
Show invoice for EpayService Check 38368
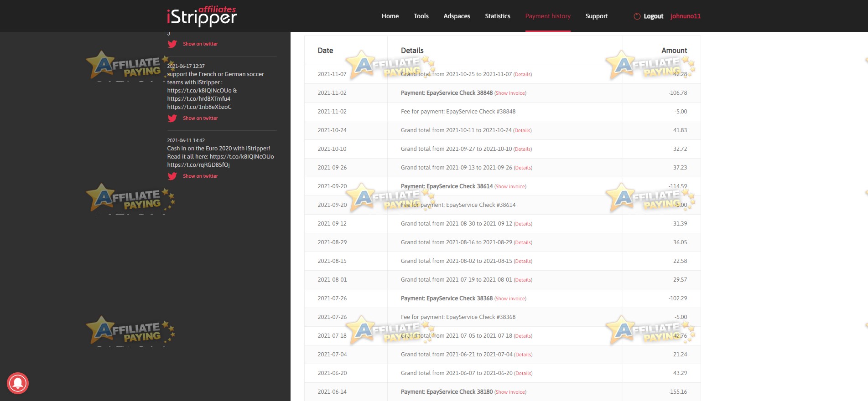tap(510, 298)
